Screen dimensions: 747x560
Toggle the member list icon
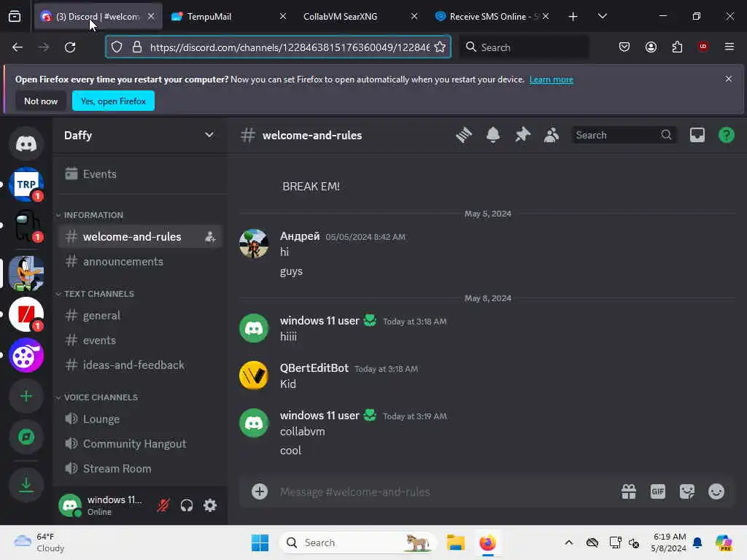point(551,135)
